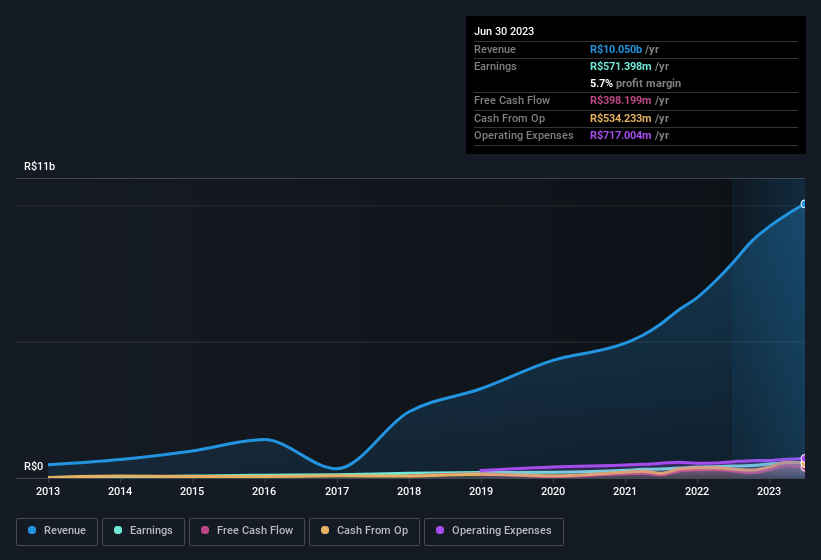
Task: Click the 2014 x-axis label
Action: [x=120, y=491]
